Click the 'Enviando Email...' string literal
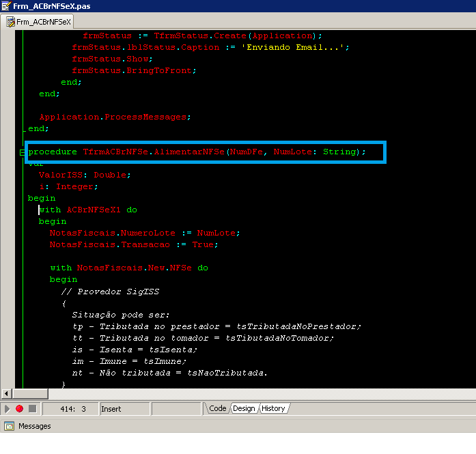 coord(293,47)
